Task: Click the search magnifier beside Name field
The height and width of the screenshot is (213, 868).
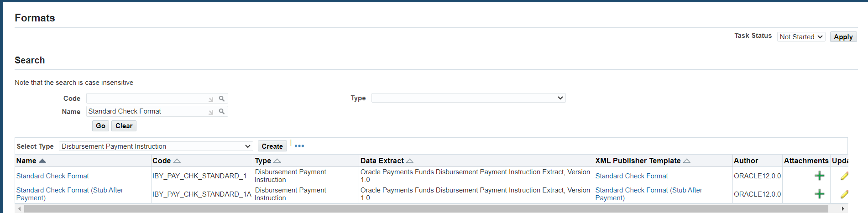Action: point(221,111)
